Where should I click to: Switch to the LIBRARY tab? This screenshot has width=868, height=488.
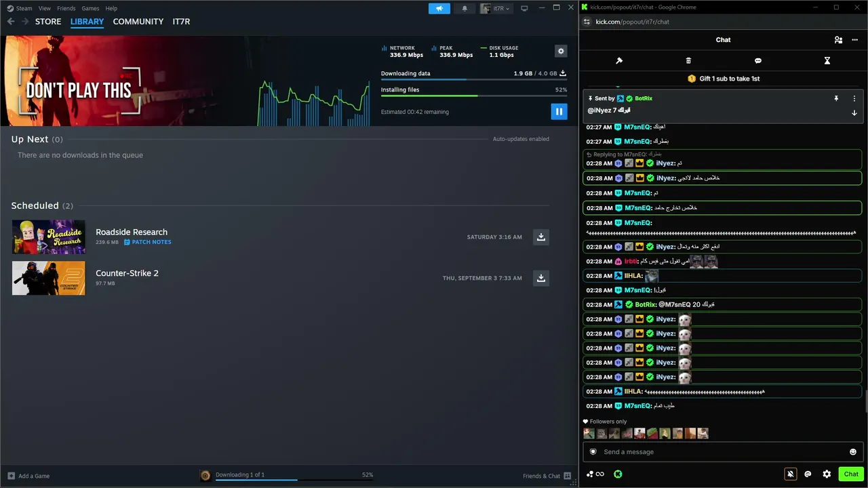tap(87, 22)
